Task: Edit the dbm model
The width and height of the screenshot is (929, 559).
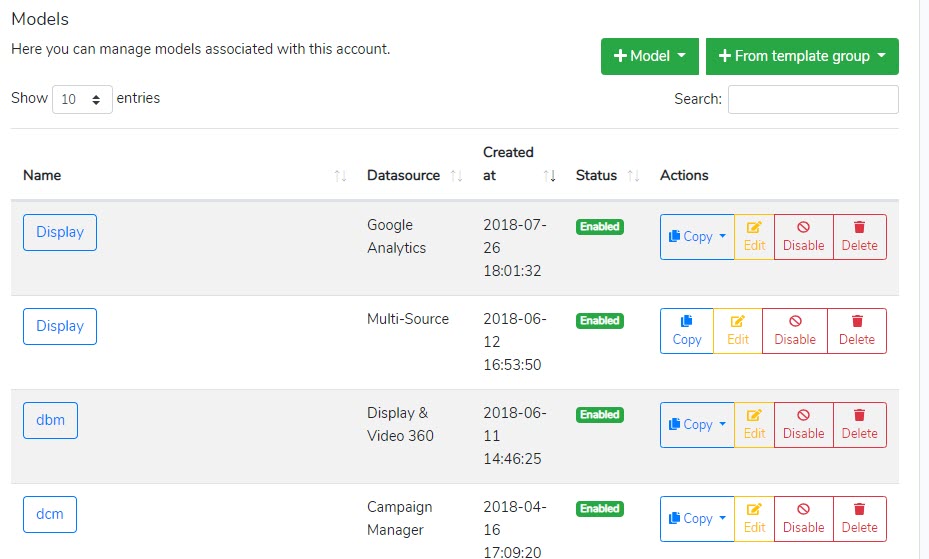Action: pos(754,425)
